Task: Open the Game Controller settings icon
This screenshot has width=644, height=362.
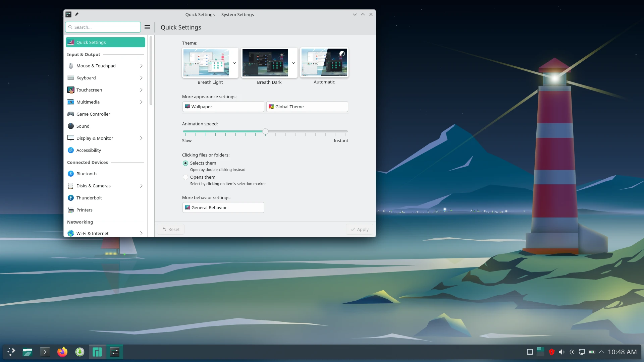Action: [93, 114]
